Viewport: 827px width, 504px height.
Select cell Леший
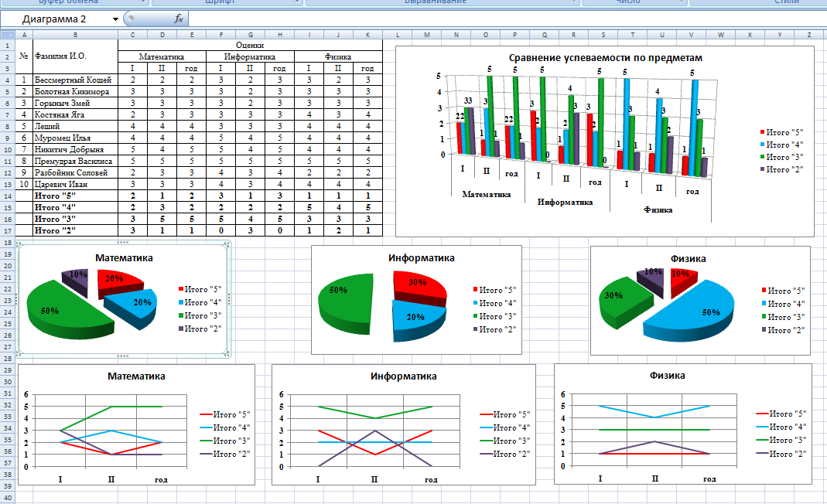(x=75, y=127)
